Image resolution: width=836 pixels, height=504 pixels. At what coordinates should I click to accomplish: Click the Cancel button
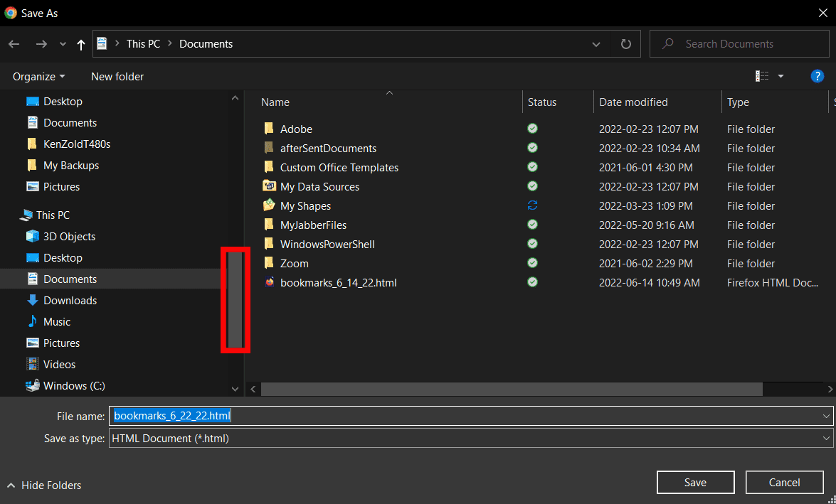click(784, 482)
